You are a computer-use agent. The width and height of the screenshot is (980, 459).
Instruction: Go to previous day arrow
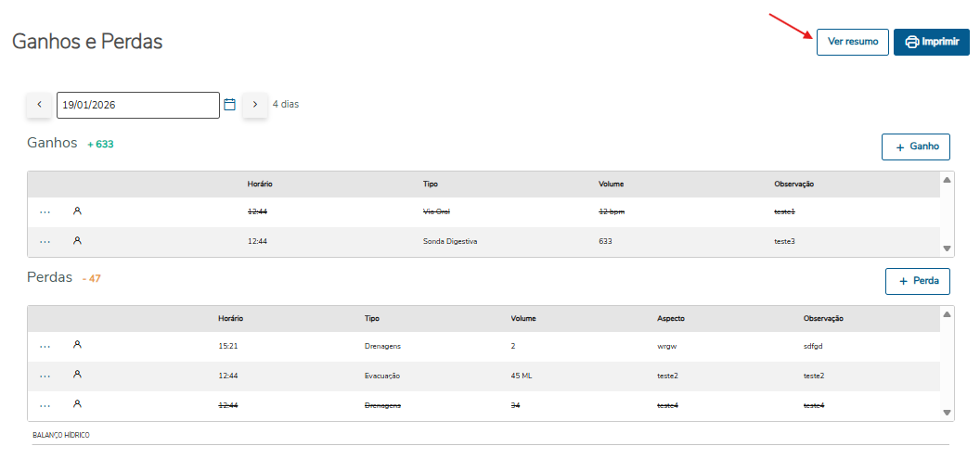(x=39, y=105)
